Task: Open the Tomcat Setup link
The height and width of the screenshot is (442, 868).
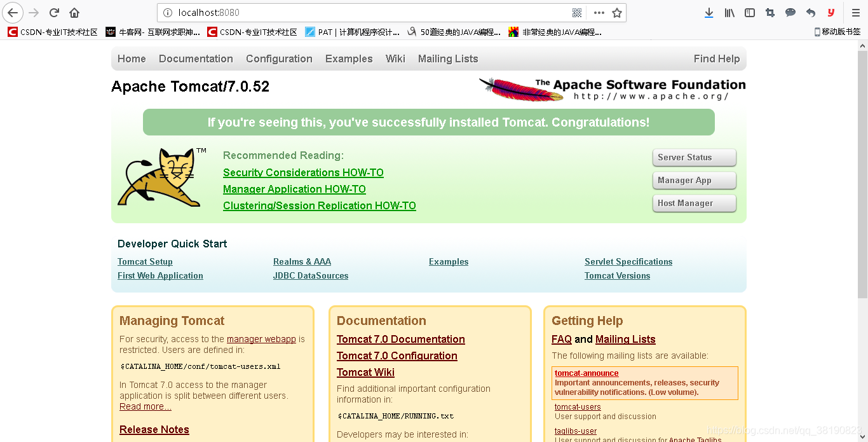Action: point(145,261)
